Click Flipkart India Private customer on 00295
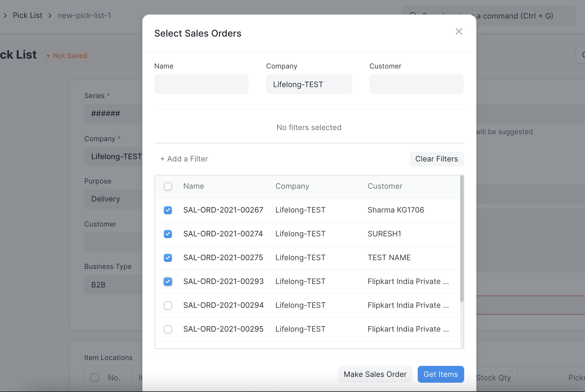585x392 pixels. (408, 329)
